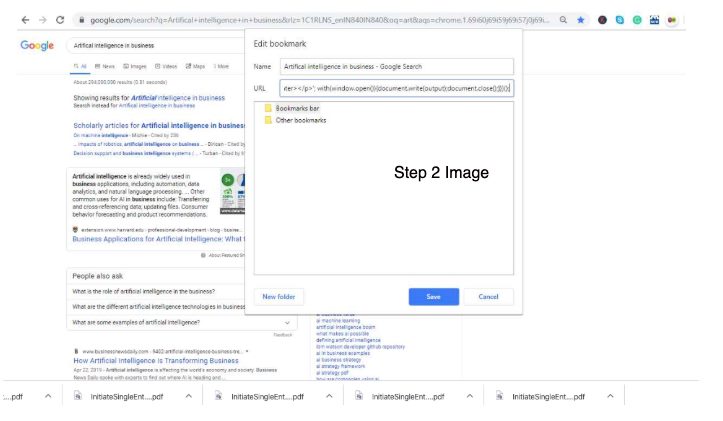Screen dimensions: 723x421
Task: Open the green Grammarly extension icon
Action: [x=637, y=20]
